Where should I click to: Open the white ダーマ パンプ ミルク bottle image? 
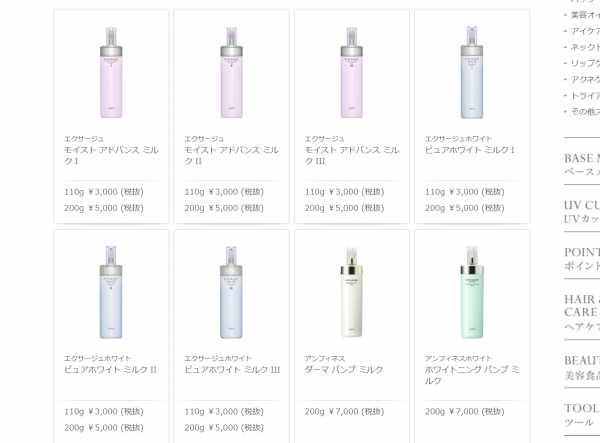pyautogui.click(x=351, y=292)
